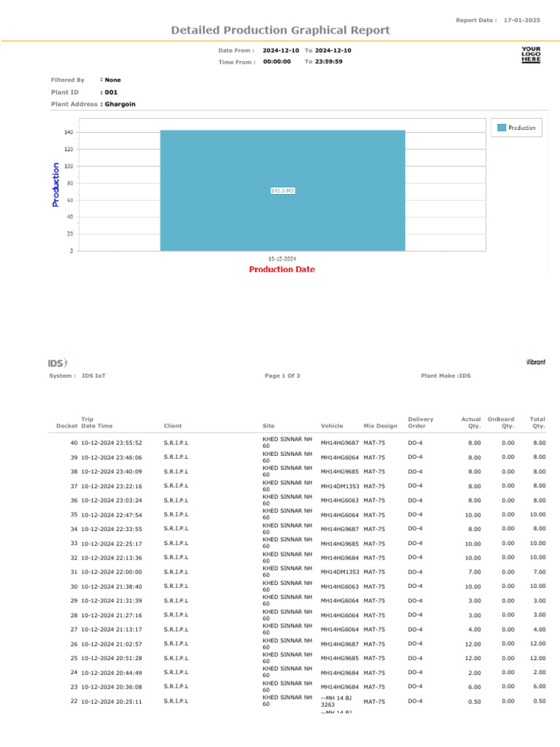Click the Client column header
Viewport: 560px width, 747px height.
point(173,426)
